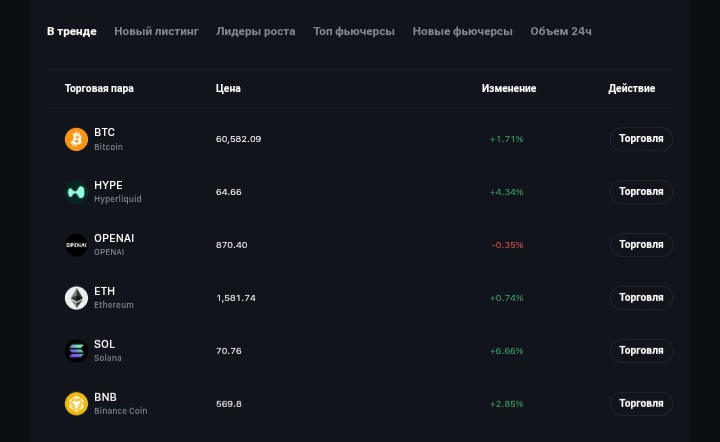This screenshot has height=442, width=720.
Task: Click the SOL price 70.76
Action: click(x=229, y=351)
